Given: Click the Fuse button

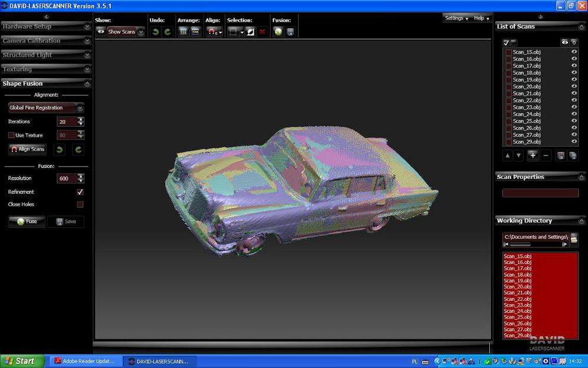Looking at the screenshot, I should 26,221.
